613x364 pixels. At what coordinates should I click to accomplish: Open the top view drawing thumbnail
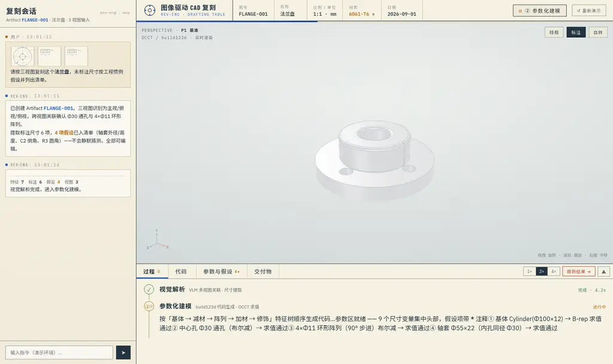coord(23,56)
